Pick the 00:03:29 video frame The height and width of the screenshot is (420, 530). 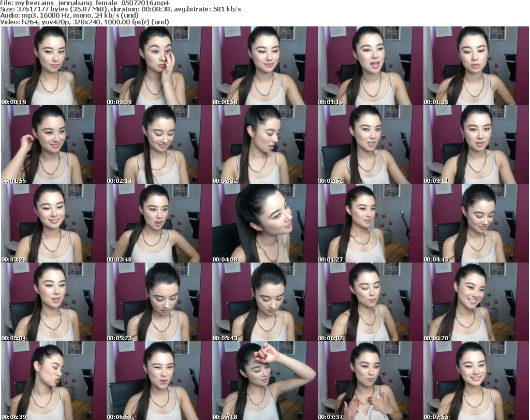click(53, 223)
